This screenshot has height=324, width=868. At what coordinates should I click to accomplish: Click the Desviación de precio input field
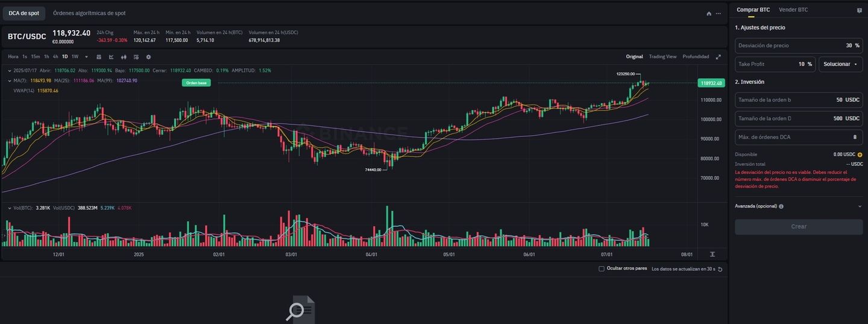coord(799,45)
